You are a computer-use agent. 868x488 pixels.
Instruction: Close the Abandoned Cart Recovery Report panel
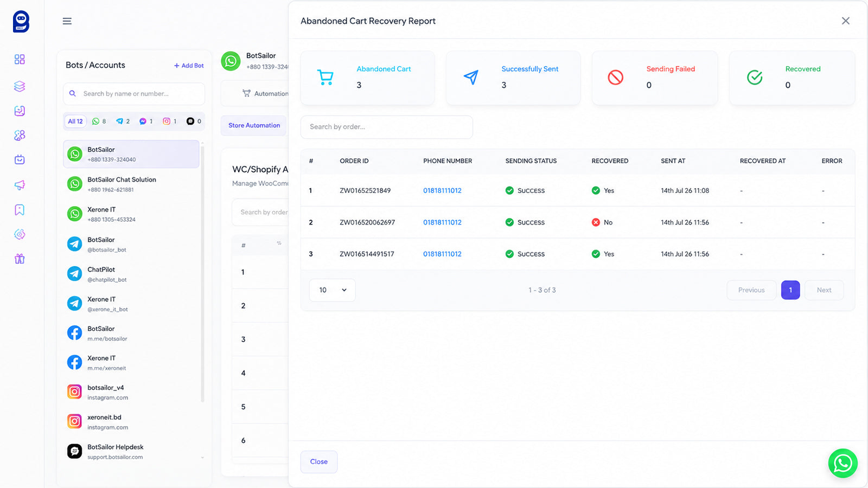846,21
